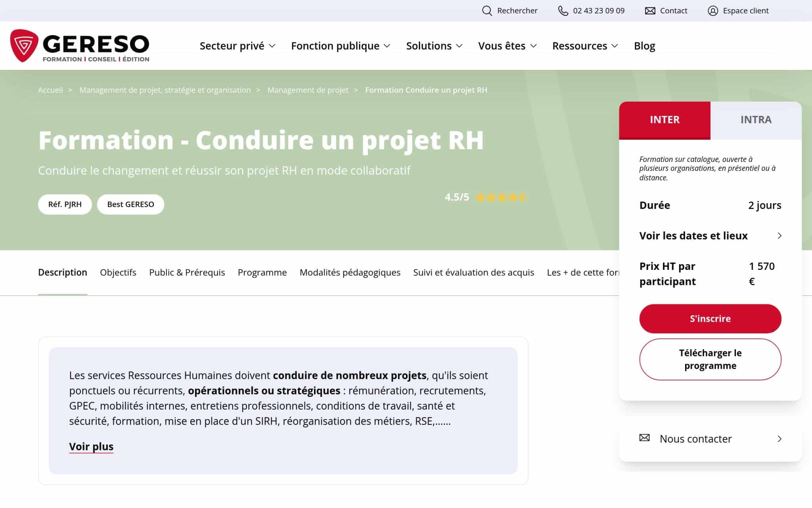The image size is (812, 508).
Task: Click the Nous contacter label
Action: tap(695, 439)
